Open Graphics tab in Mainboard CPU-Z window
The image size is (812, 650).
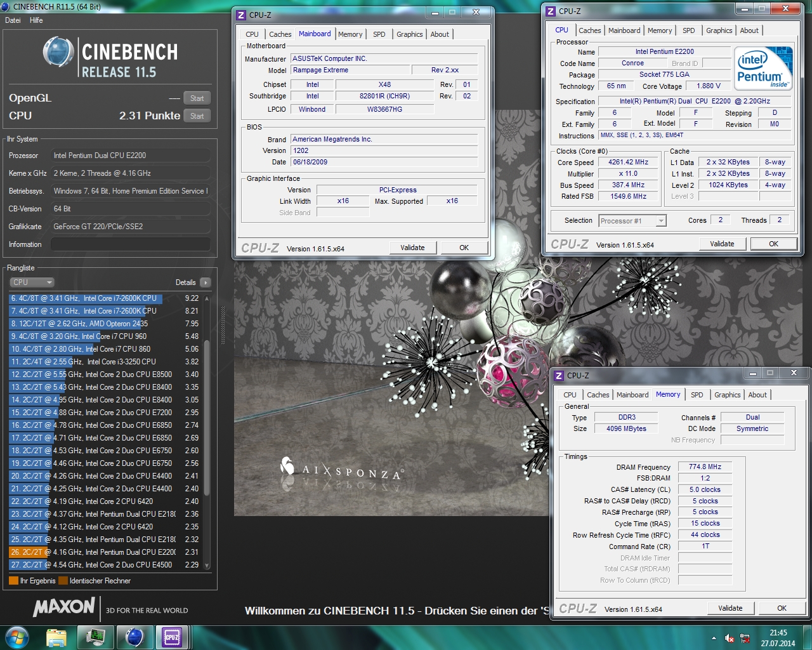[x=409, y=34]
